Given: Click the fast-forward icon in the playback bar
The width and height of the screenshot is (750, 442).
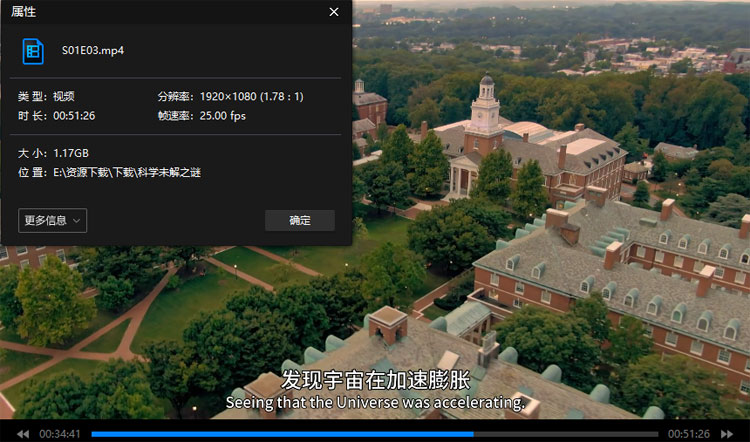Looking at the screenshot, I should point(728,434).
